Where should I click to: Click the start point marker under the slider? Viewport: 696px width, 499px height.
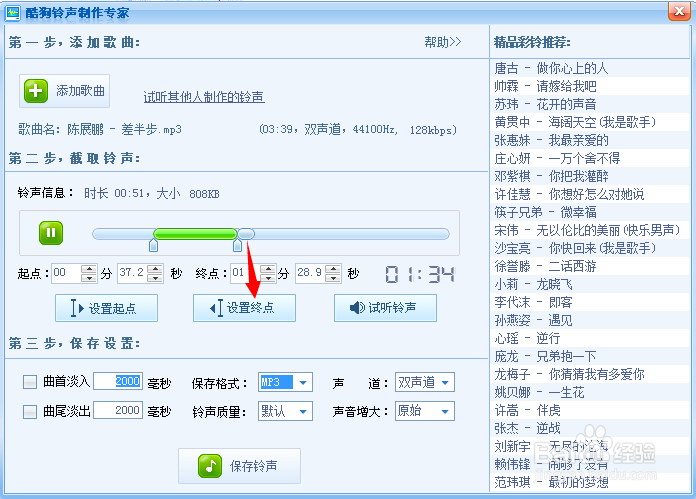click(154, 245)
